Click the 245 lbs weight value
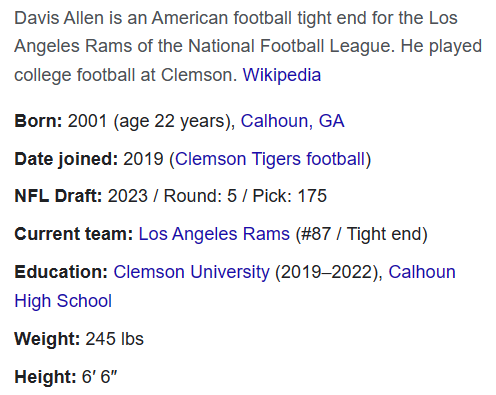Image resolution: width=496 pixels, height=395 pixels. 115,339
